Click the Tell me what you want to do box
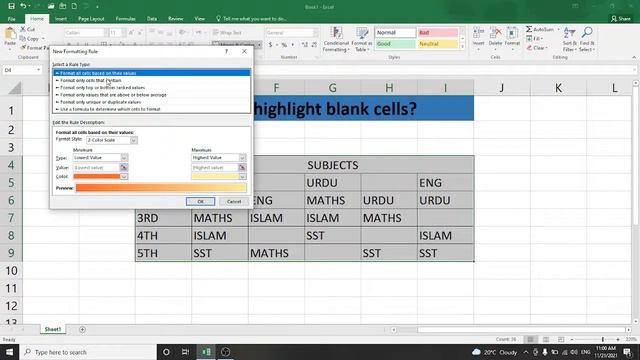 [x=251, y=19]
